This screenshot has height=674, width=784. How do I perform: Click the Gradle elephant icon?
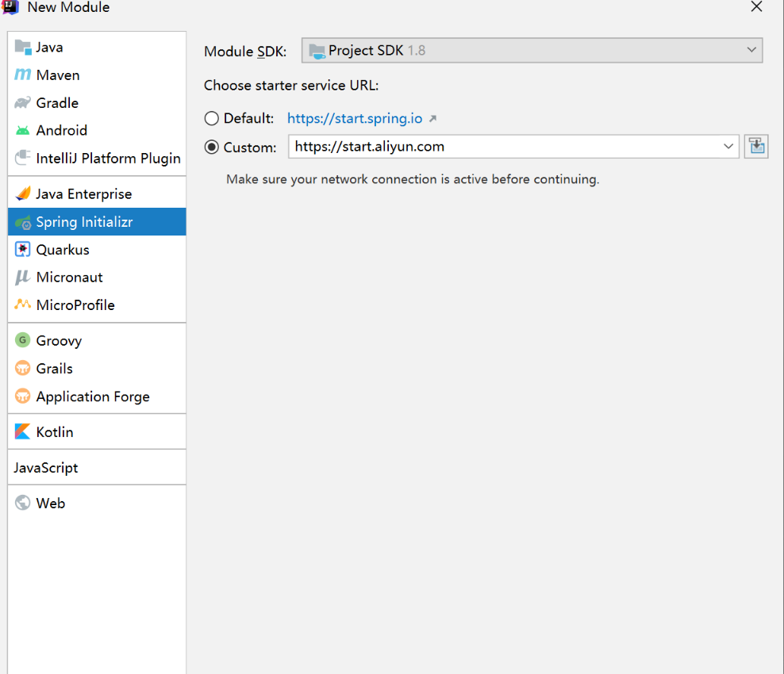tap(22, 103)
